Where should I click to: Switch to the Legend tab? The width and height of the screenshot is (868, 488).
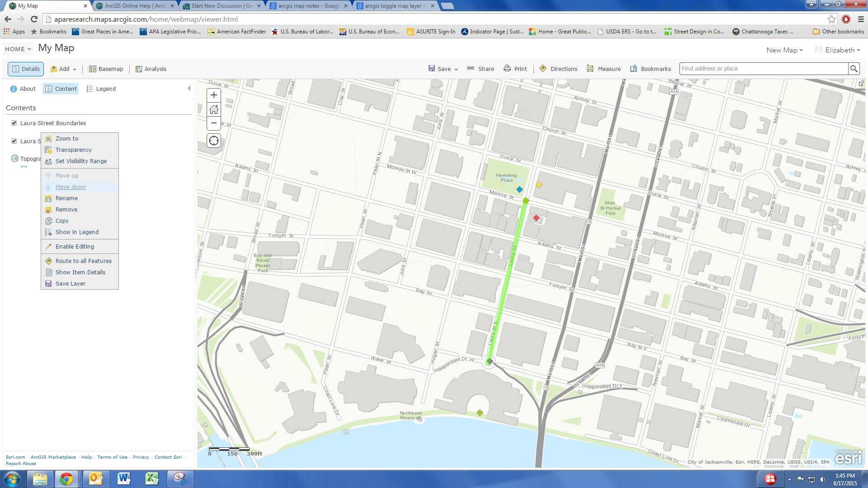click(101, 89)
